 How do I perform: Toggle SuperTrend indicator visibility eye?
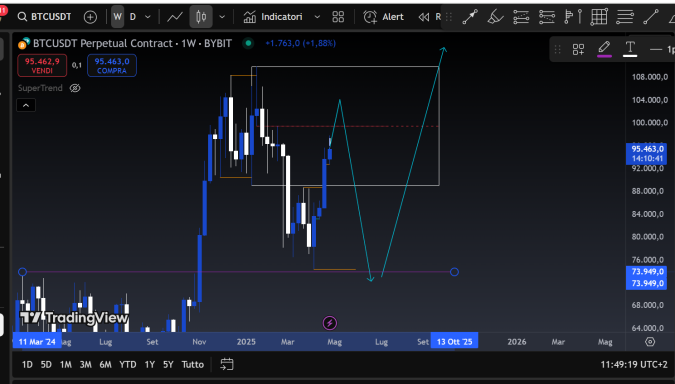pos(75,88)
